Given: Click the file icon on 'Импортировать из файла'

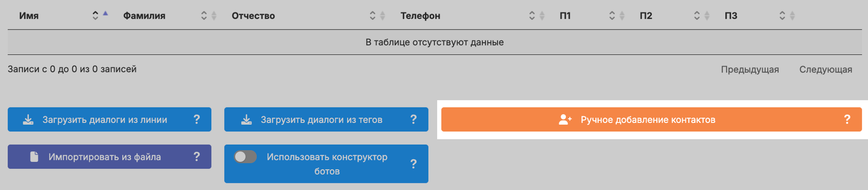Looking at the screenshot, I should pyautogui.click(x=34, y=157).
